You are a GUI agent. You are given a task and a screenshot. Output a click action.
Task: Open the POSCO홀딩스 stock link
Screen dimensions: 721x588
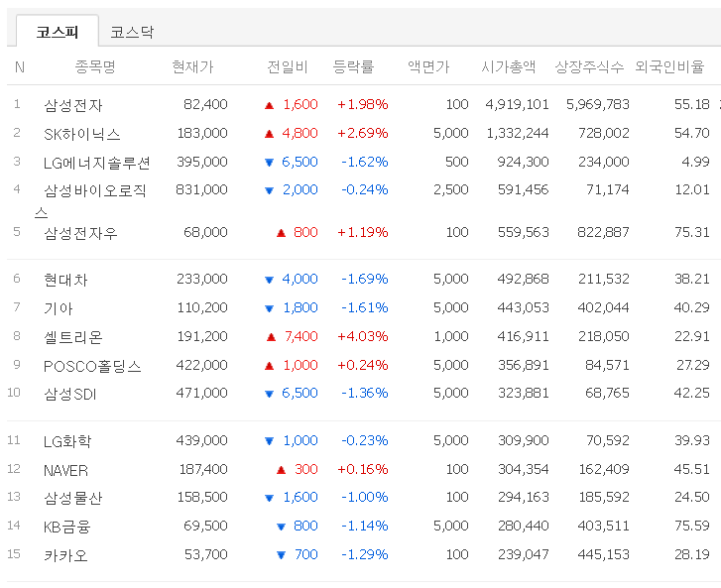pos(92,366)
